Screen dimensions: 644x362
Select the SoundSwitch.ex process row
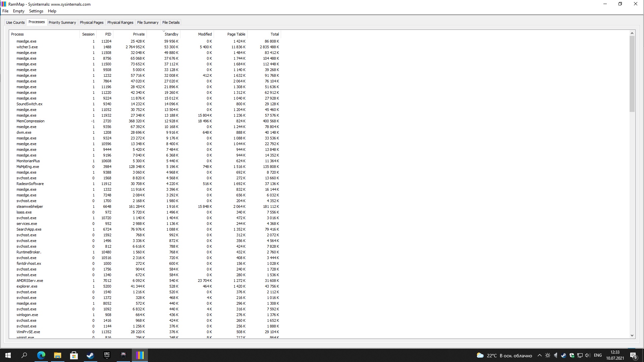tap(145, 104)
